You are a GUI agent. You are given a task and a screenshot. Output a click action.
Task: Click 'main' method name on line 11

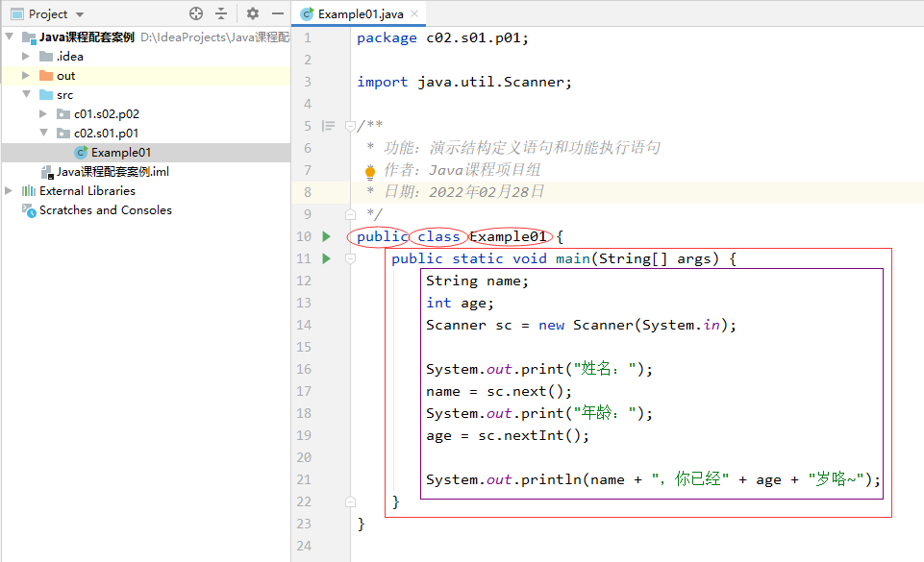click(x=573, y=258)
